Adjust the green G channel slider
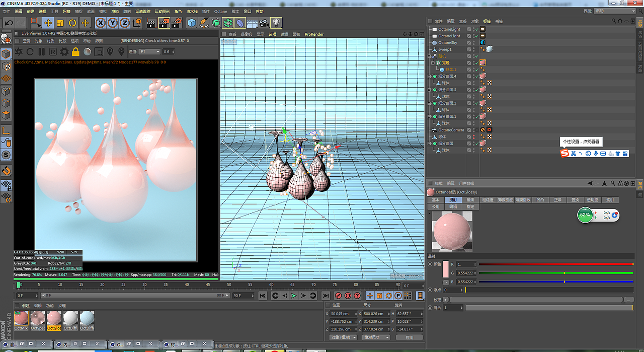644x352 pixels. [x=556, y=273]
